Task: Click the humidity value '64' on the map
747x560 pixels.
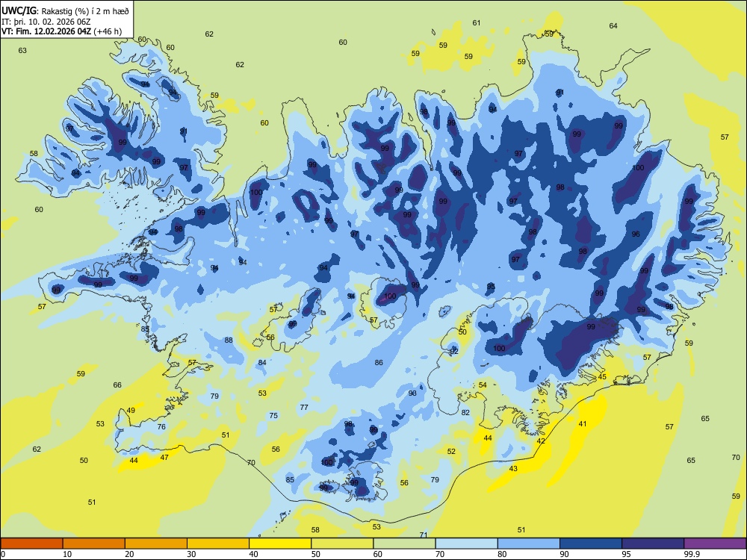Action: click(x=613, y=25)
